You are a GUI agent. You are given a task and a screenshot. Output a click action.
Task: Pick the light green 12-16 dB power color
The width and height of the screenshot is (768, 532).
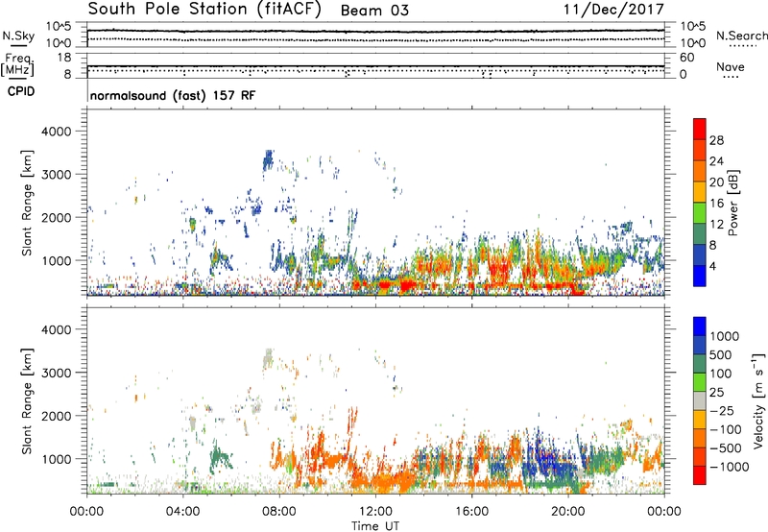tap(700, 213)
